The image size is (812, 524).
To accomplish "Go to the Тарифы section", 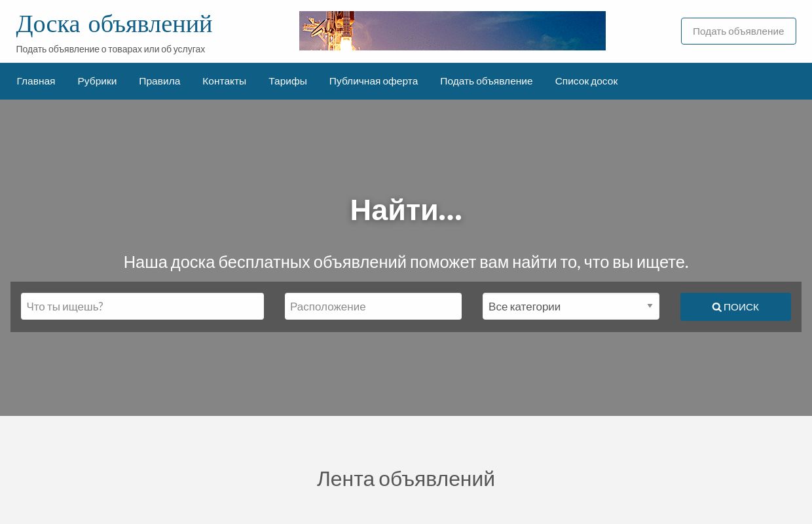I will 287,81.
